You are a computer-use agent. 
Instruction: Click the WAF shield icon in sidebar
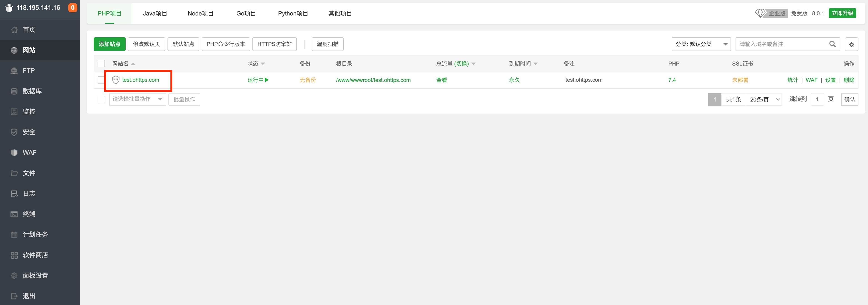coord(14,153)
